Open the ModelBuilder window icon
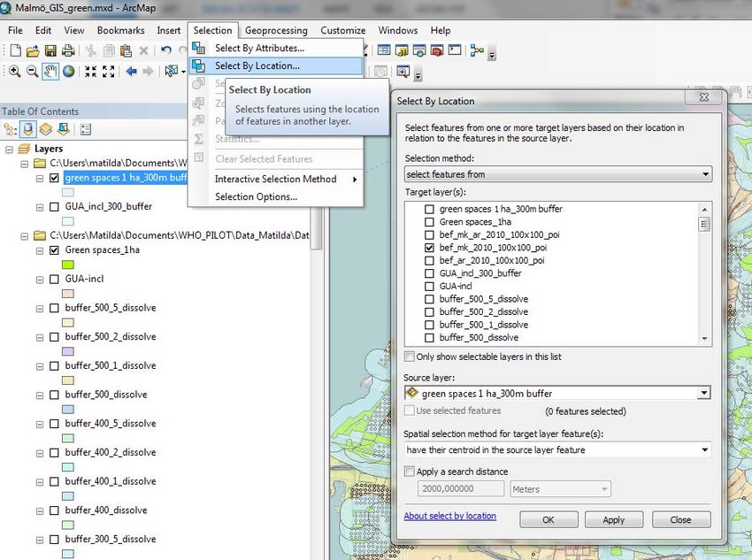Image resolution: width=752 pixels, height=560 pixels. click(477, 50)
